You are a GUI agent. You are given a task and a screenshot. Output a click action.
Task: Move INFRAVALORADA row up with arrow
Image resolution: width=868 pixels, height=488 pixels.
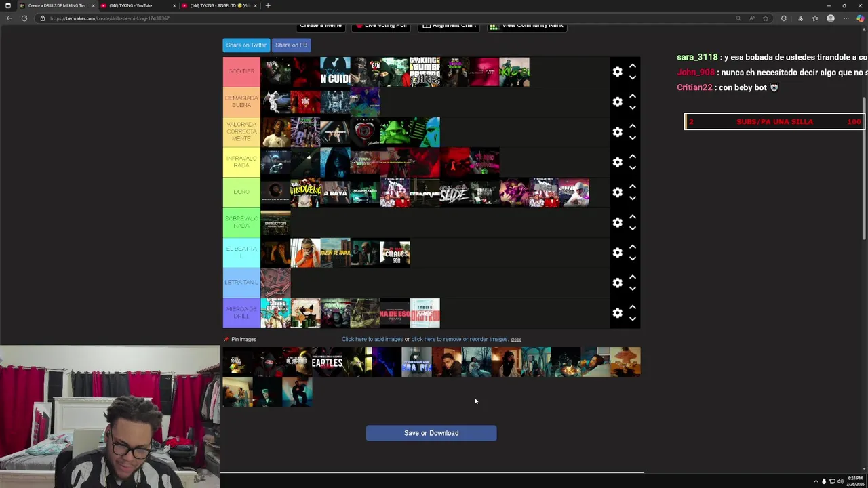(632, 157)
